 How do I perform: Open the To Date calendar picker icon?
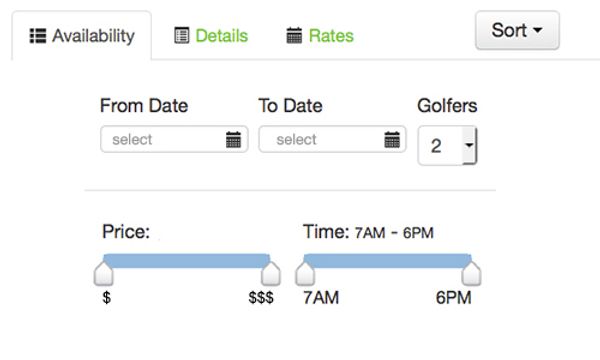pos(392,139)
